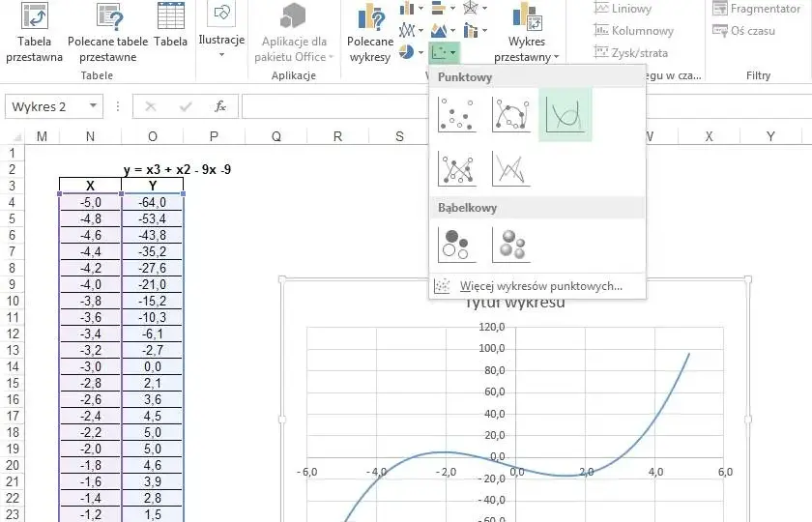This screenshot has width=812, height=522.
Task: Click the cell containing -1,2
Action: 90,514
